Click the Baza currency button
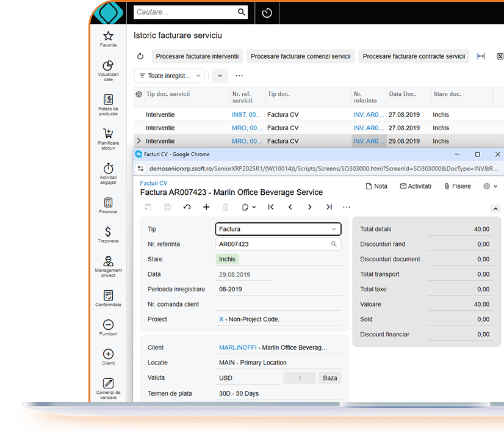The image size is (504, 447). pyautogui.click(x=329, y=378)
